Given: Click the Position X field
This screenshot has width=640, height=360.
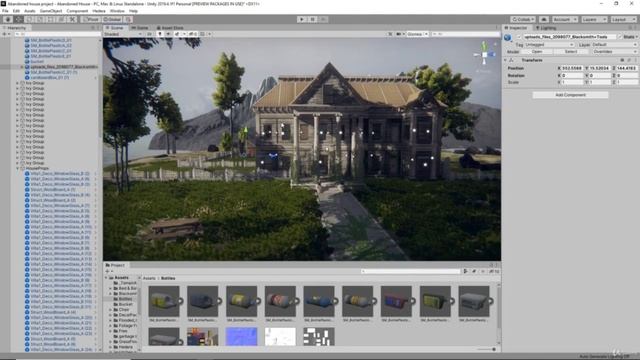Looking at the screenshot, I should [571, 68].
